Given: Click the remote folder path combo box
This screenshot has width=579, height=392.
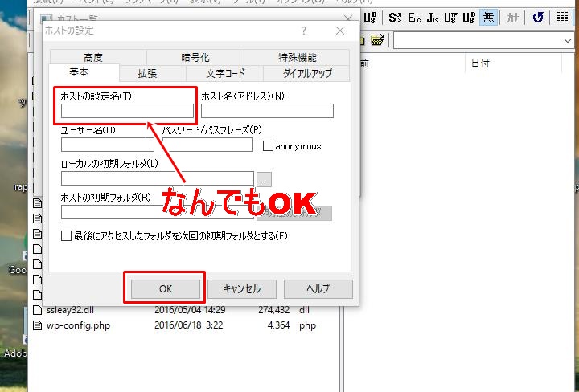Looking at the screenshot, I should coord(483,40).
